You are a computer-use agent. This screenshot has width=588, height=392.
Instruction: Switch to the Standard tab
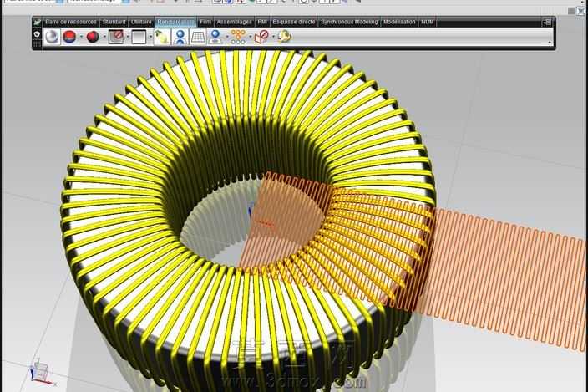114,22
